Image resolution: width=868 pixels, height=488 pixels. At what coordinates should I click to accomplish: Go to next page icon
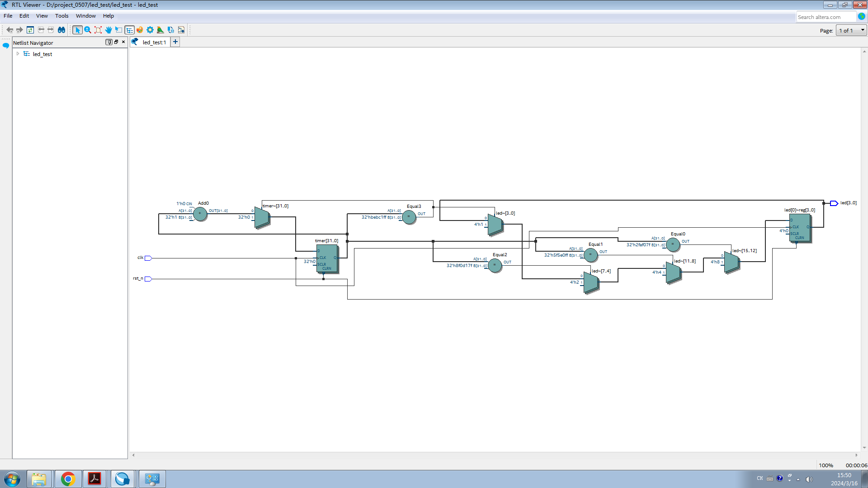pos(51,30)
